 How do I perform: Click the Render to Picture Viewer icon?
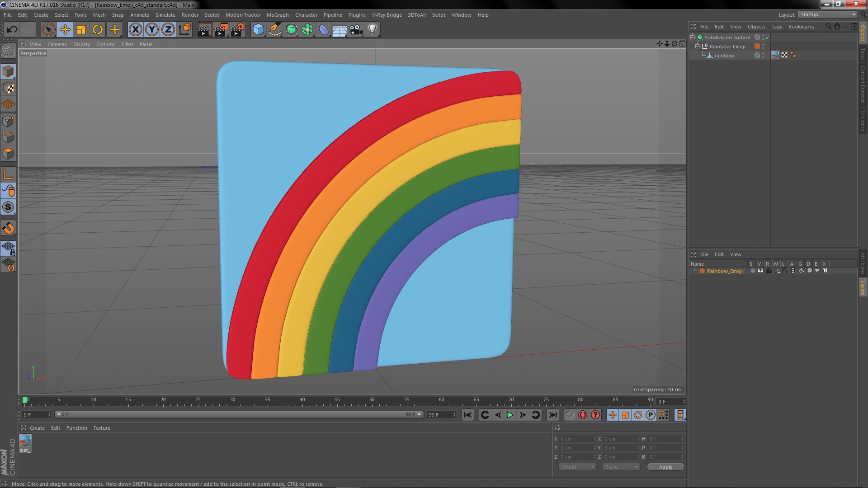click(221, 30)
